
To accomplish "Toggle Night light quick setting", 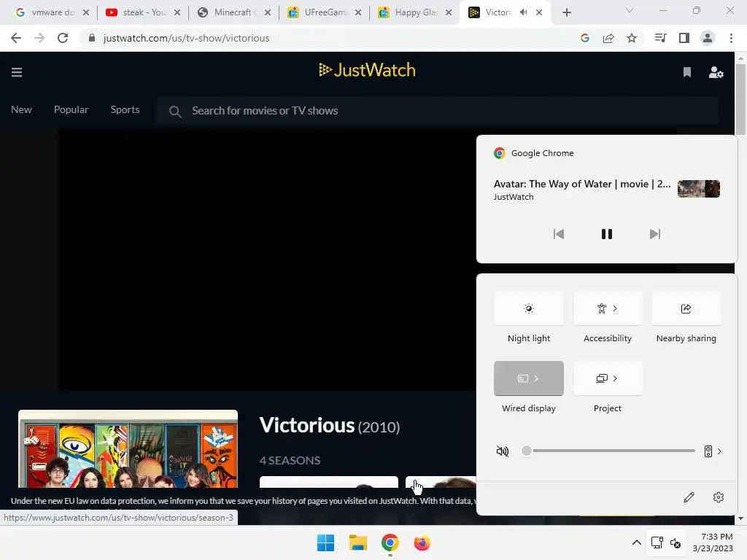I will 529,308.
